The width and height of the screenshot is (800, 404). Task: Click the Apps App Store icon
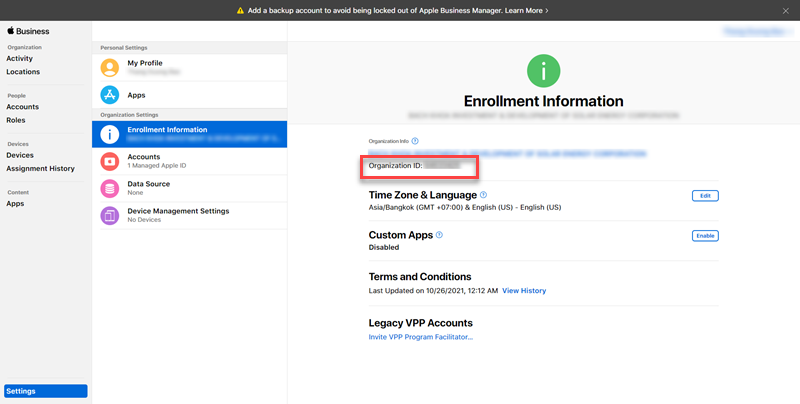[110, 95]
